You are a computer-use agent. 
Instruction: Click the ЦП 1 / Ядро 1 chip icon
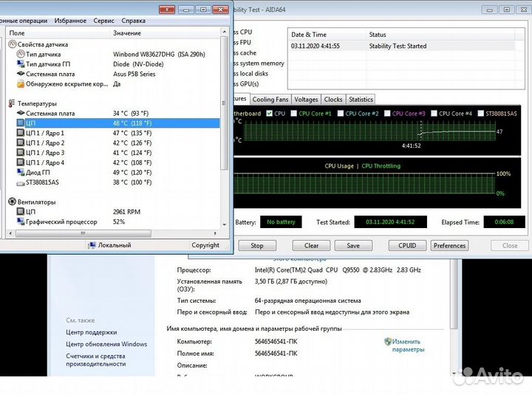20,133
